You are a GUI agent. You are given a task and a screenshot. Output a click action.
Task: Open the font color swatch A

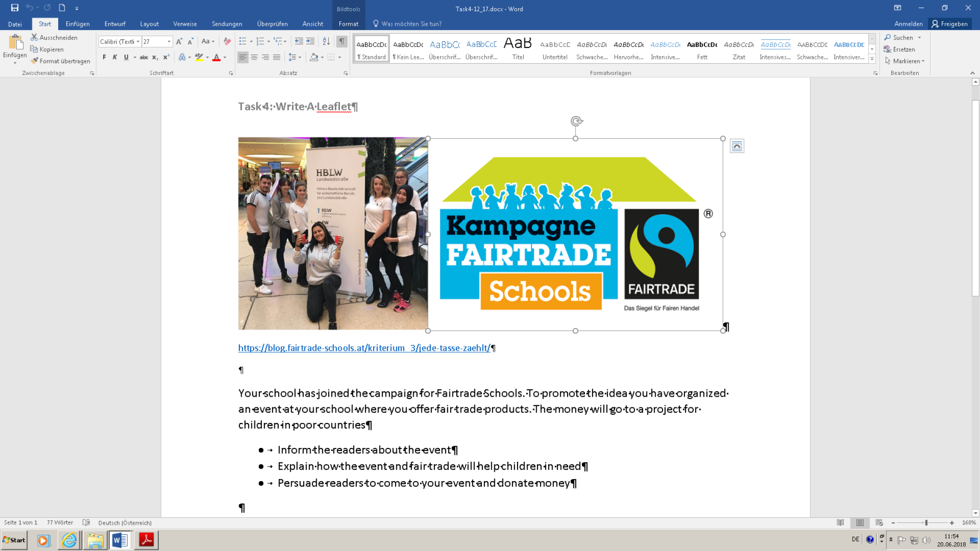[x=216, y=57]
